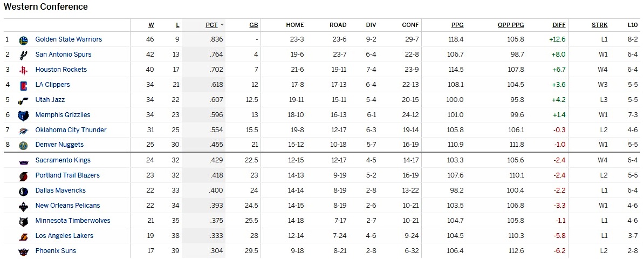Click the Dallas Mavericks logo icon
Screen dimensions: 644x259
pyautogui.click(x=23, y=190)
